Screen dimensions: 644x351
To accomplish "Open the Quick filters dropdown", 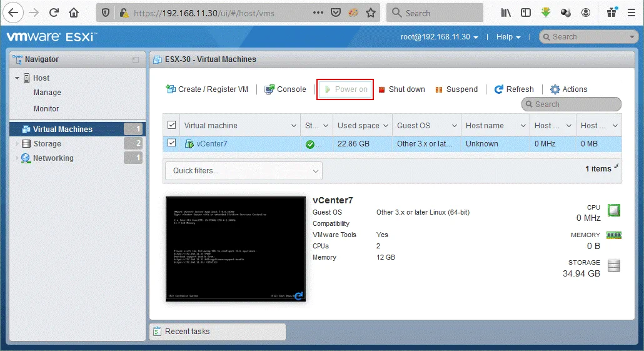I will [243, 171].
